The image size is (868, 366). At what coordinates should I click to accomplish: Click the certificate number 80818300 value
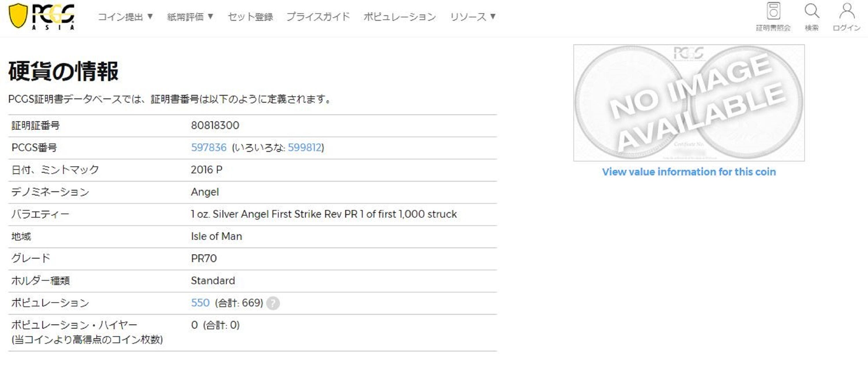215,125
